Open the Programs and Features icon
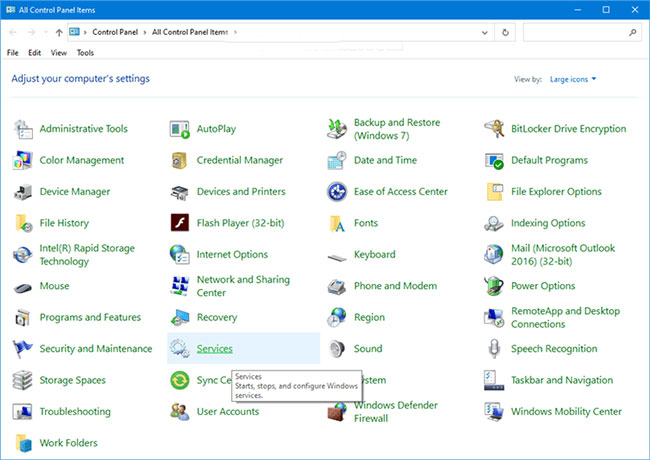The image size is (650, 460). pos(23,318)
